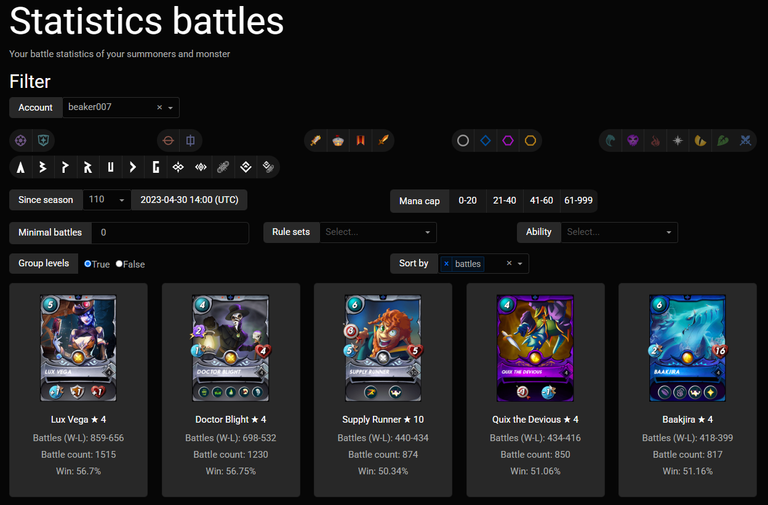The height and width of the screenshot is (505, 768).
Task: Toggle the four-diamond cluster edition icon
Action: tap(178, 168)
